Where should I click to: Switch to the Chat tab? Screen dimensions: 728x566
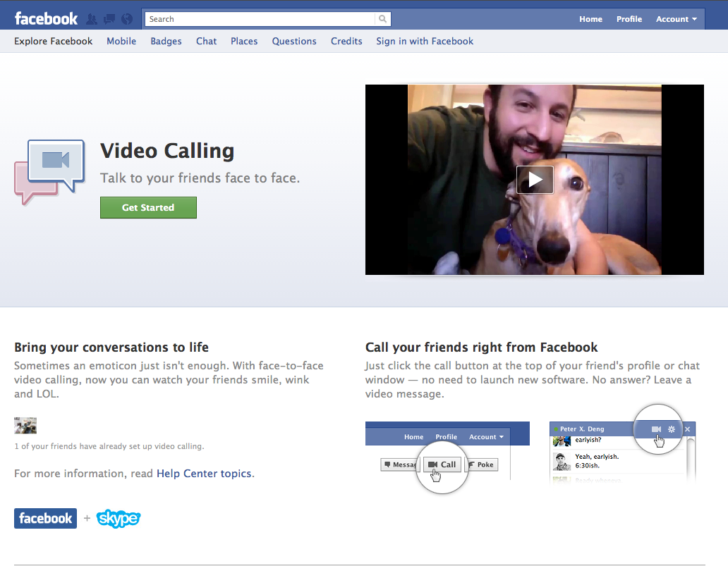click(206, 42)
